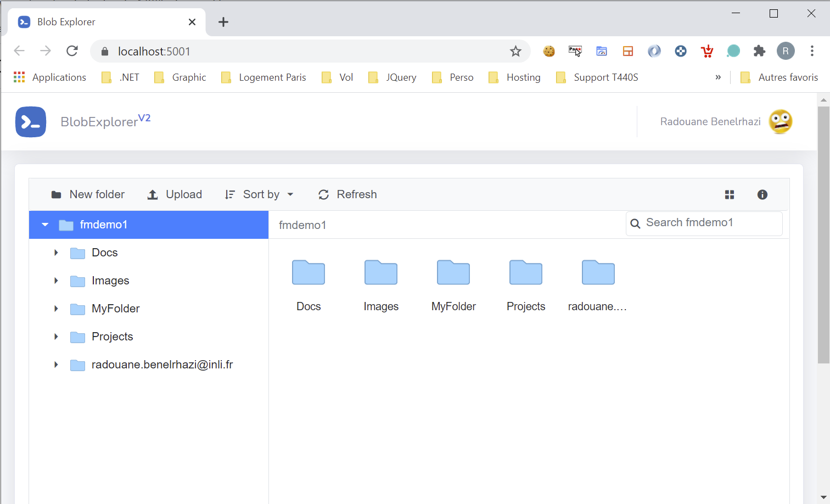
Task: Click the cookie extension icon in Chrome toolbar
Action: 549,51
